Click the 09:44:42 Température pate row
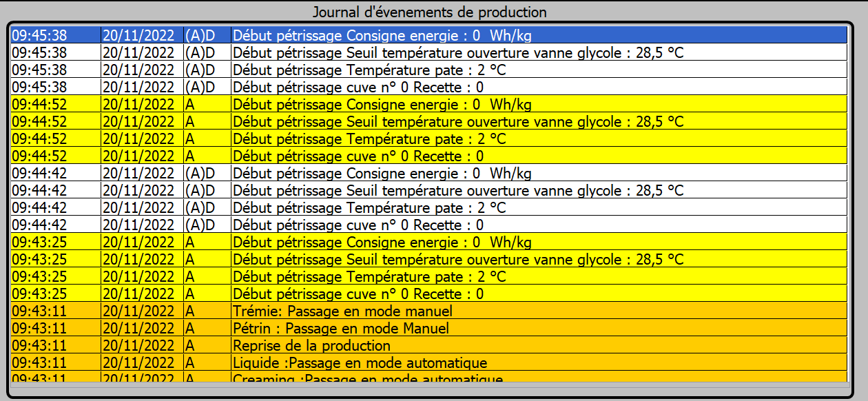868x401 pixels. tap(369, 207)
